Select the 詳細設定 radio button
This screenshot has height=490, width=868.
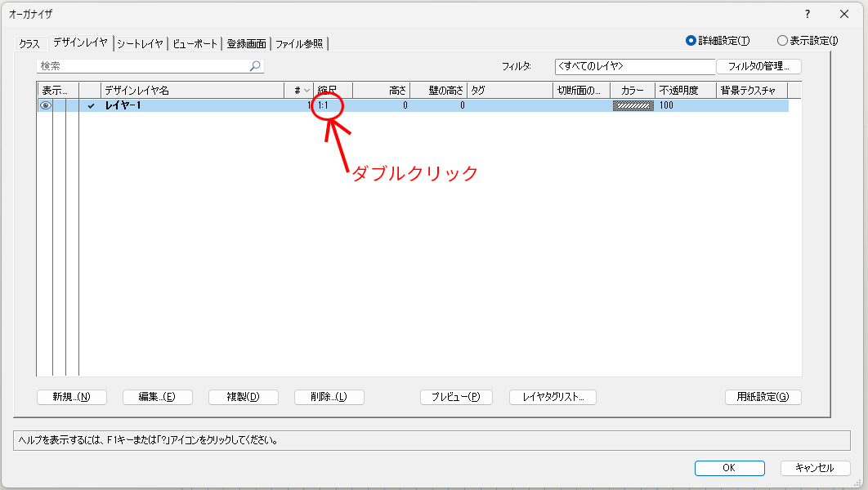tap(691, 40)
